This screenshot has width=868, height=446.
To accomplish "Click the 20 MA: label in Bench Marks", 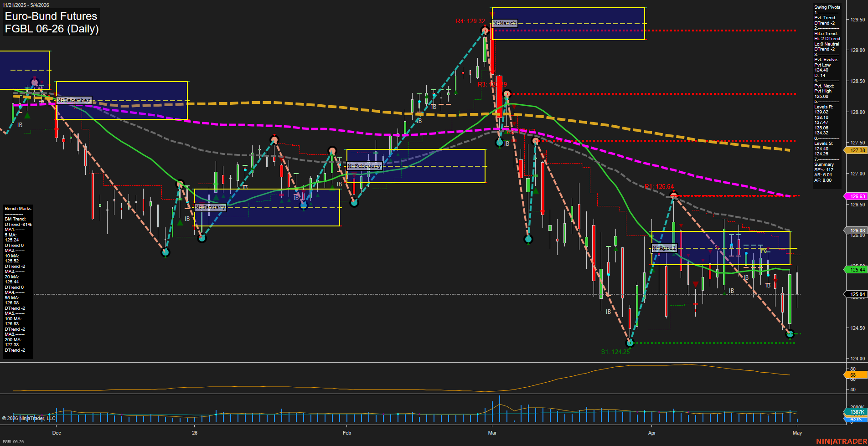I will (12, 277).
